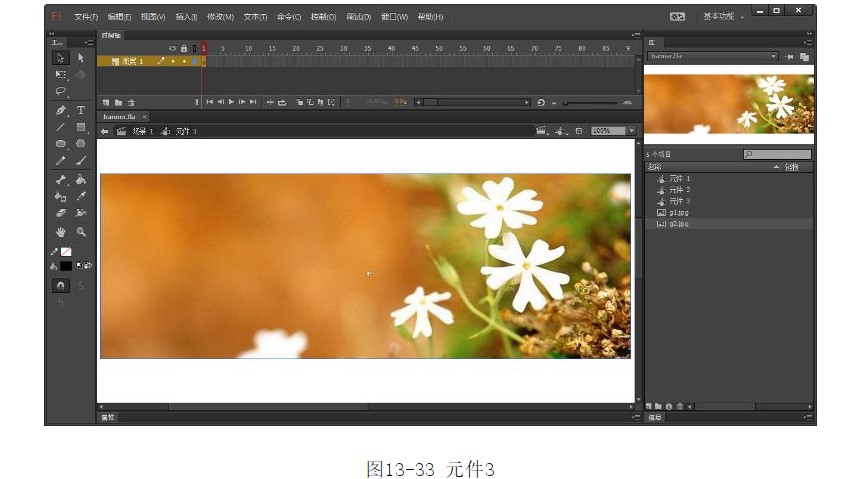Select the Paint Bucket tool
The height and width of the screenshot is (479, 858).
81,180
